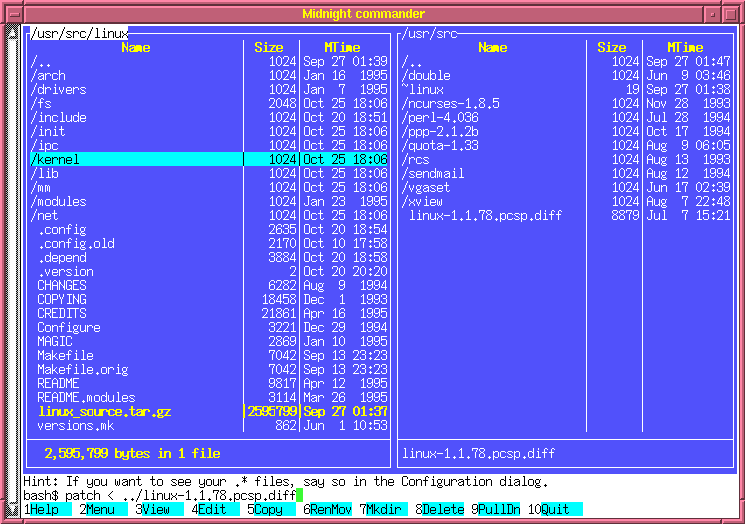The image size is (745, 524).
Task: Click the 6RenMov function key
Action: [x=327, y=509]
